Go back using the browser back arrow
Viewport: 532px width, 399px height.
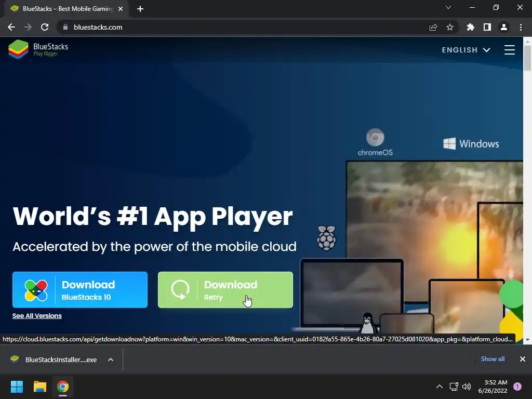click(x=11, y=27)
